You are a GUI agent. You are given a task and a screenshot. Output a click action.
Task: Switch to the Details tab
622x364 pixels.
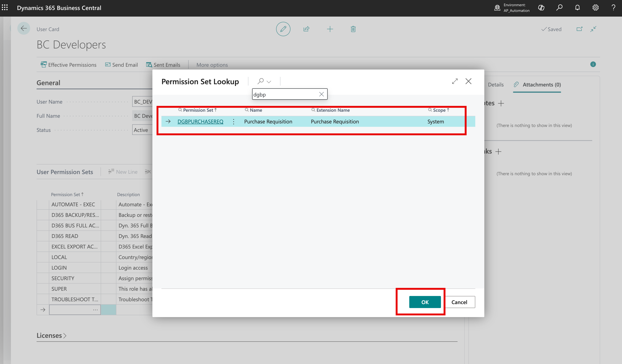pyautogui.click(x=496, y=85)
